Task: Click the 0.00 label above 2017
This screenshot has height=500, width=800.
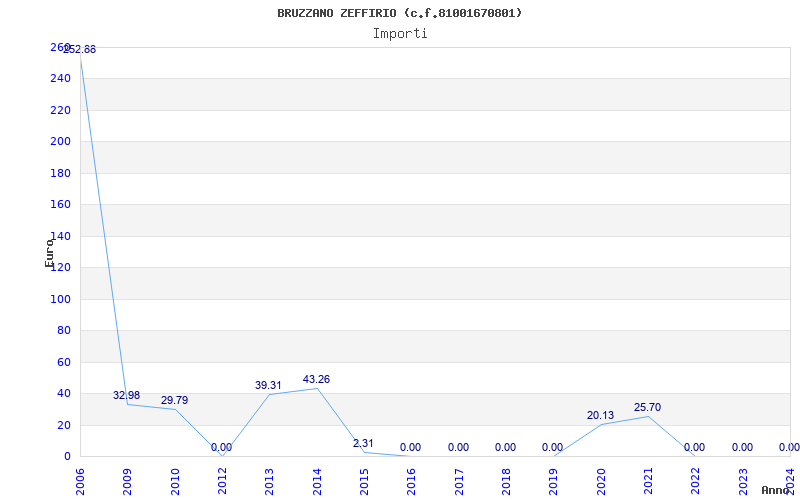Action: click(458, 447)
